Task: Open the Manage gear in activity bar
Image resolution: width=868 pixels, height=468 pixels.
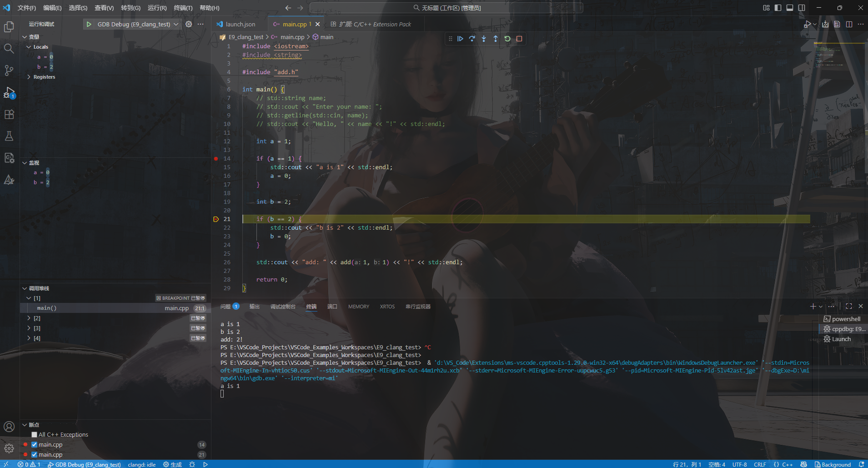Action: click(x=9, y=448)
